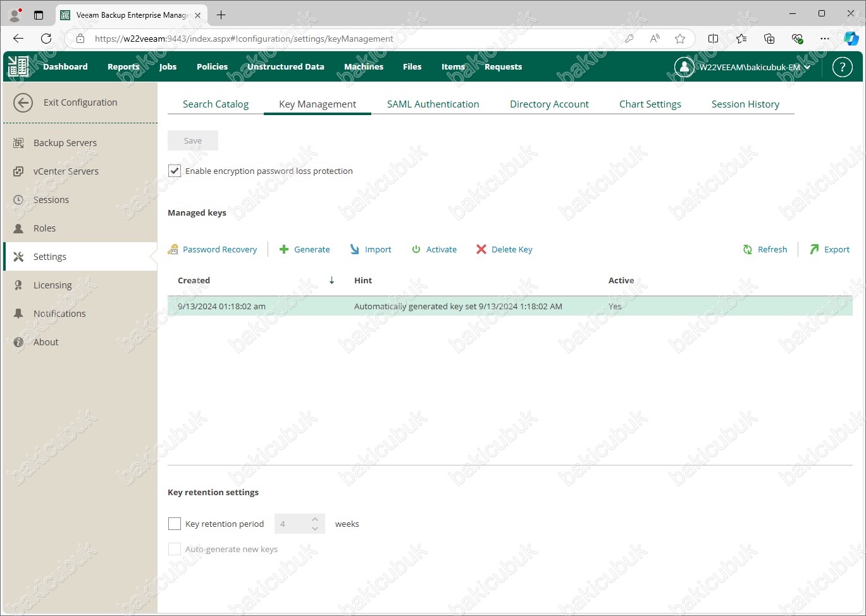Close the Veeam Backup Enterprise Manager tab
Screen dimensions: 866x616
pyautogui.click(x=198, y=15)
